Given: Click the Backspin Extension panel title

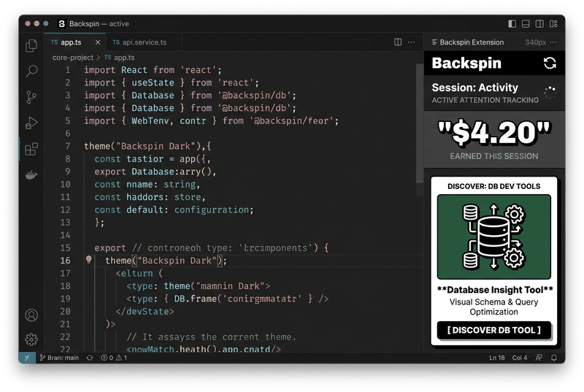Looking at the screenshot, I should pos(472,42).
